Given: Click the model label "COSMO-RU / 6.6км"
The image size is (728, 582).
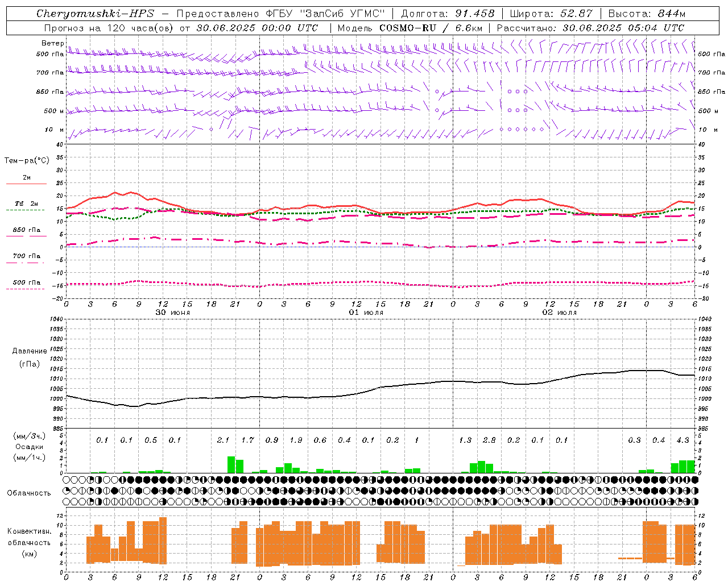Looking at the screenshot, I should coord(431,28).
